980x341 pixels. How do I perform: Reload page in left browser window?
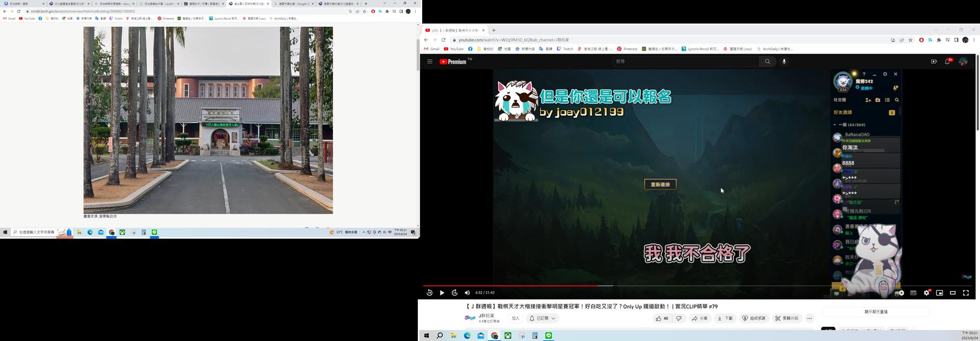pyautogui.click(x=19, y=11)
